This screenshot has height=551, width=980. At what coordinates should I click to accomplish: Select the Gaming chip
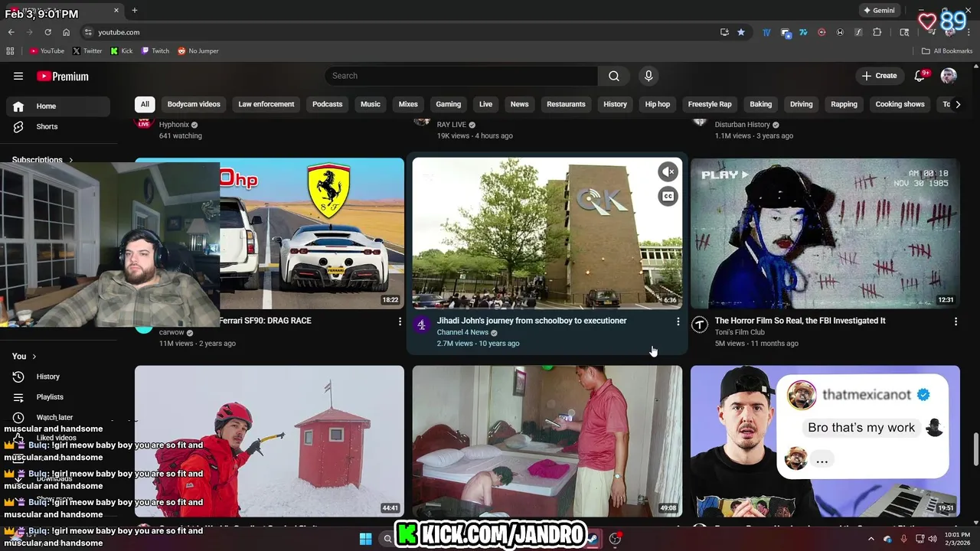(449, 104)
